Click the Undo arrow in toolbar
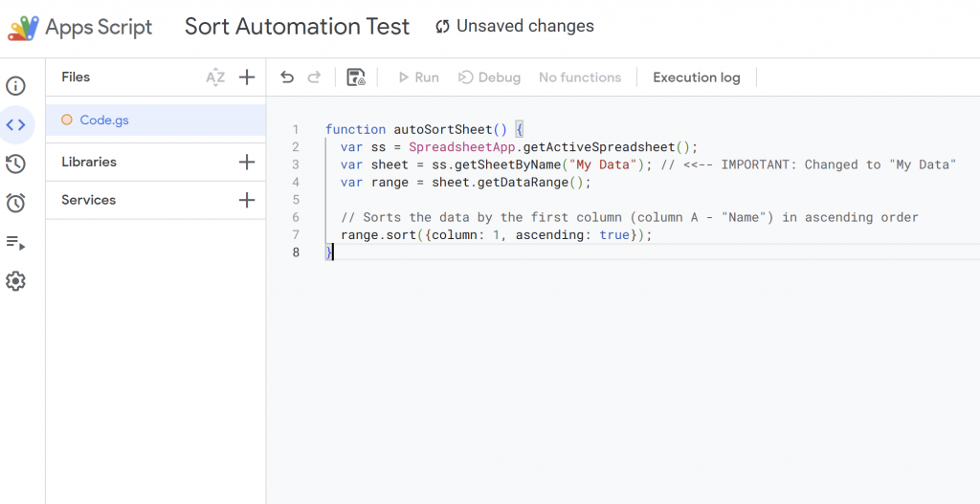Screen dimensions: 980x504 (x=287, y=77)
